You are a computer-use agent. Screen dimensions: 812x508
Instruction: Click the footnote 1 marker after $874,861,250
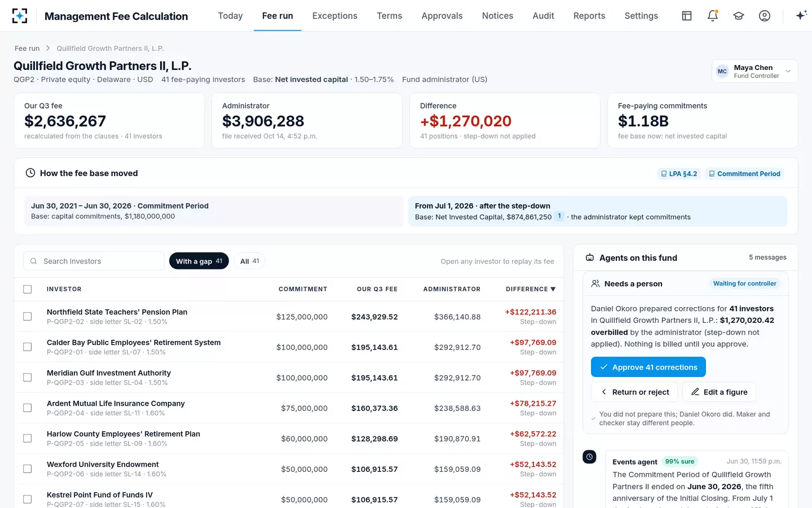click(x=559, y=216)
